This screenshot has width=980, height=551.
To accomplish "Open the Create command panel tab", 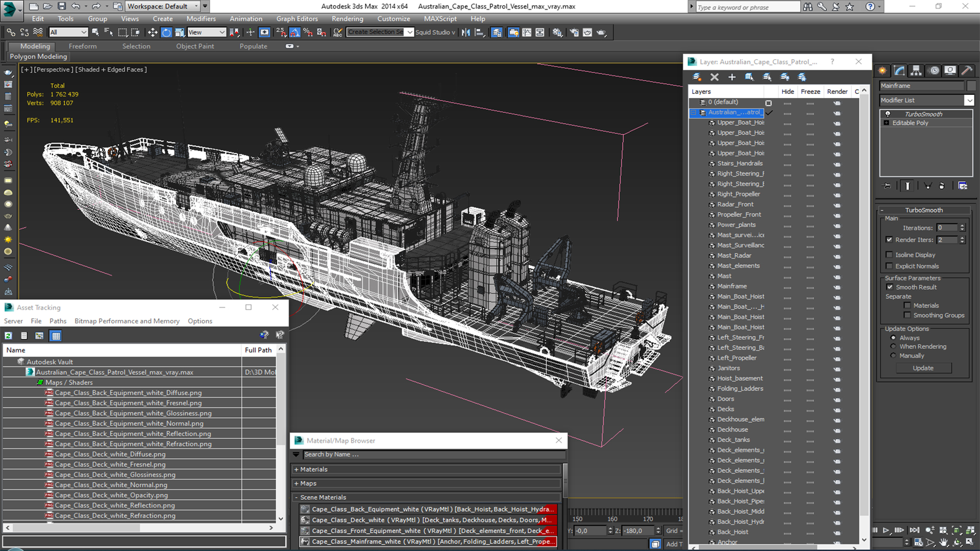I will 882,70.
